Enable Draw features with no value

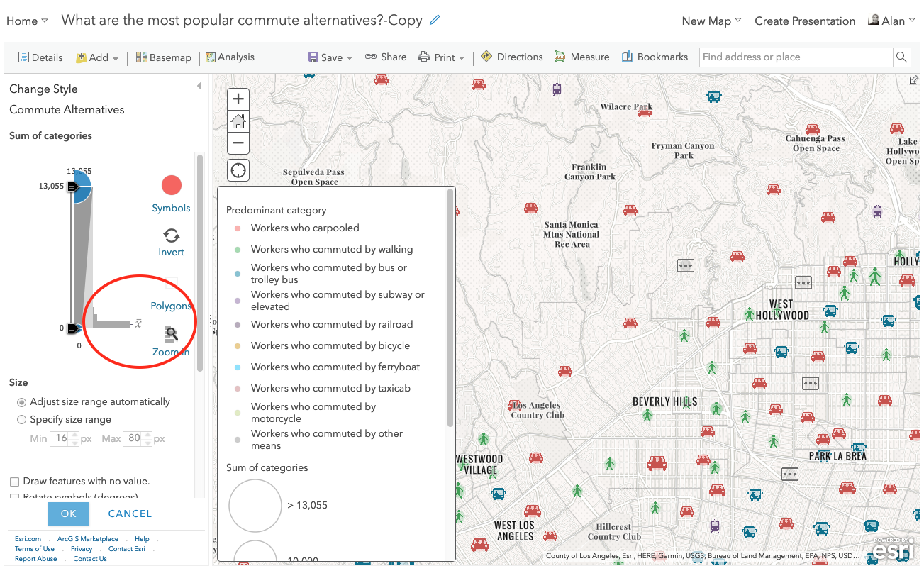tap(14, 482)
